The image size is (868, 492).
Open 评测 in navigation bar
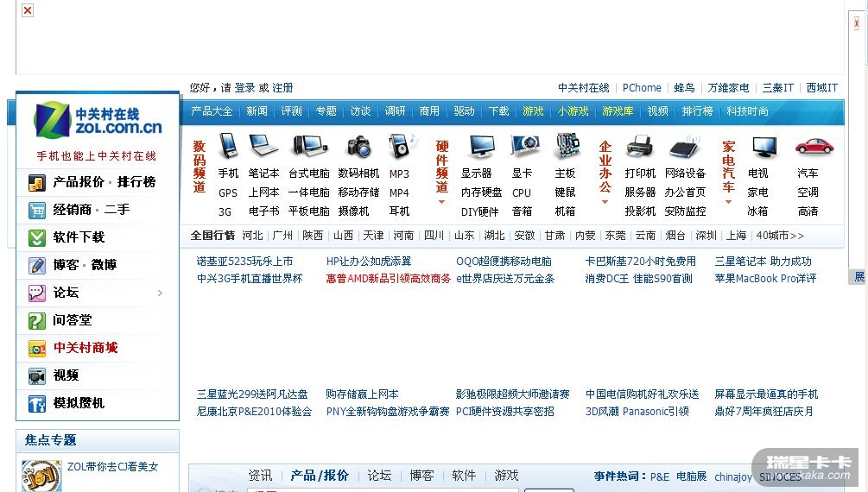tap(291, 111)
